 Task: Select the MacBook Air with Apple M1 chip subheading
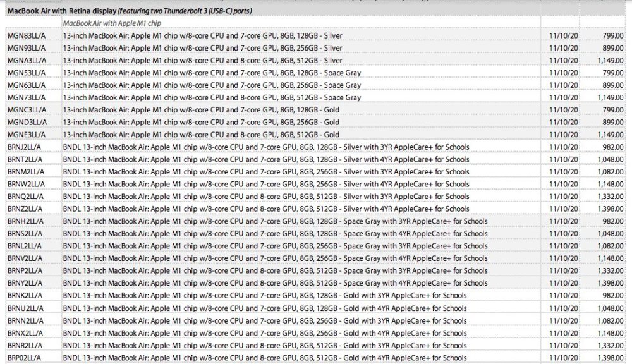(x=111, y=23)
